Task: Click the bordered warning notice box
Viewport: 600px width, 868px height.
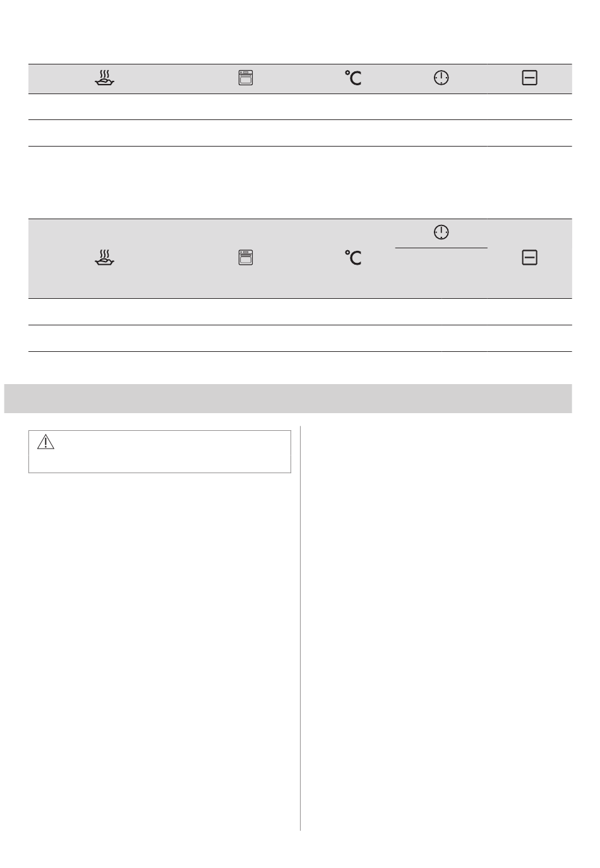Action: coord(160,452)
